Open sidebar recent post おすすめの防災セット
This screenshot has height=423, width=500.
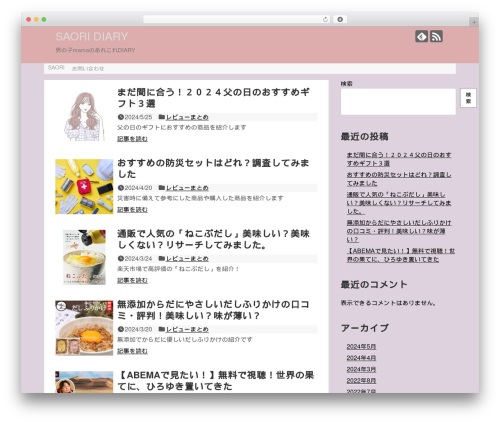pos(399,179)
